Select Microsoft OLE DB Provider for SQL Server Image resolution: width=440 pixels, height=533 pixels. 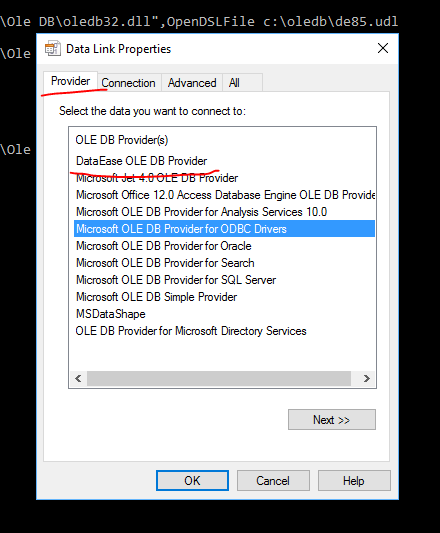coord(176,280)
